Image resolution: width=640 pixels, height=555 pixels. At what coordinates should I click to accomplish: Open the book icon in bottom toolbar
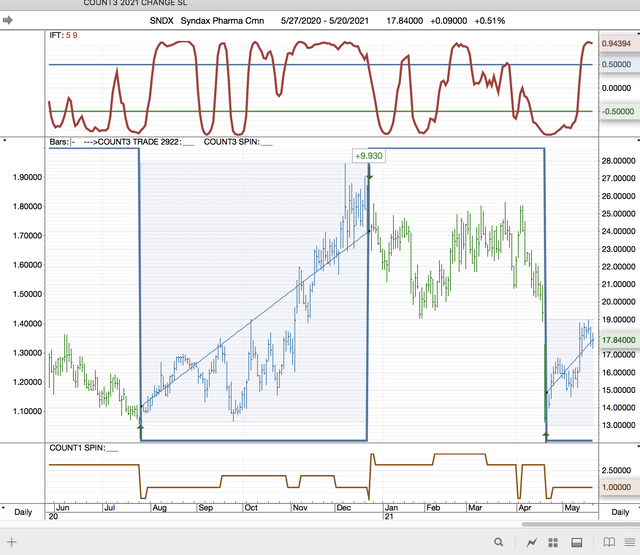(x=609, y=542)
